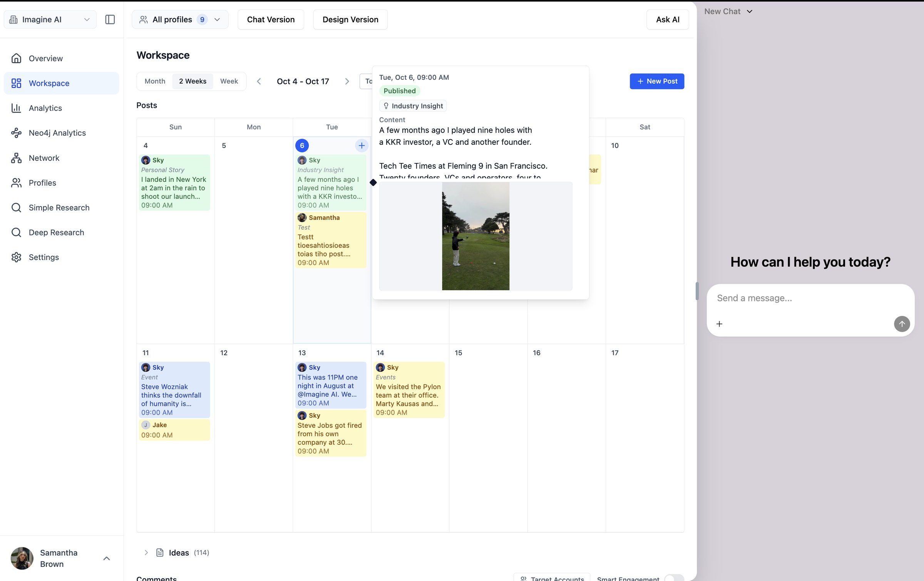Click the Ideas document icon
The image size is (924, 581).
pos(160,552)
